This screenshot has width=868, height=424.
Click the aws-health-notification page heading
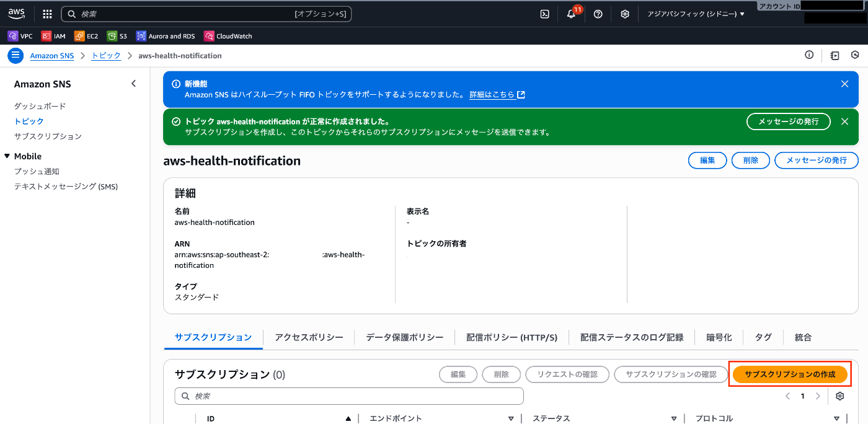pos(232,161)
